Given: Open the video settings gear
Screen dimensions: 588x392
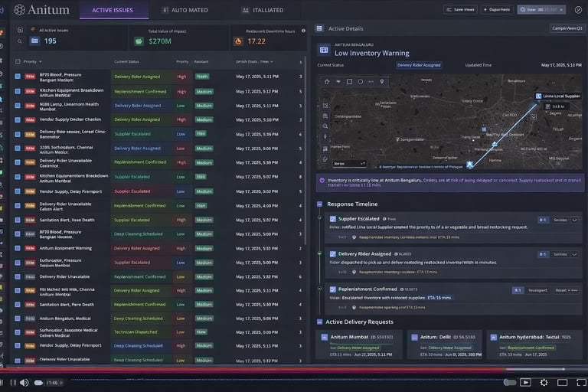Looking at the screenshot, I should click(x=544, y=383).
